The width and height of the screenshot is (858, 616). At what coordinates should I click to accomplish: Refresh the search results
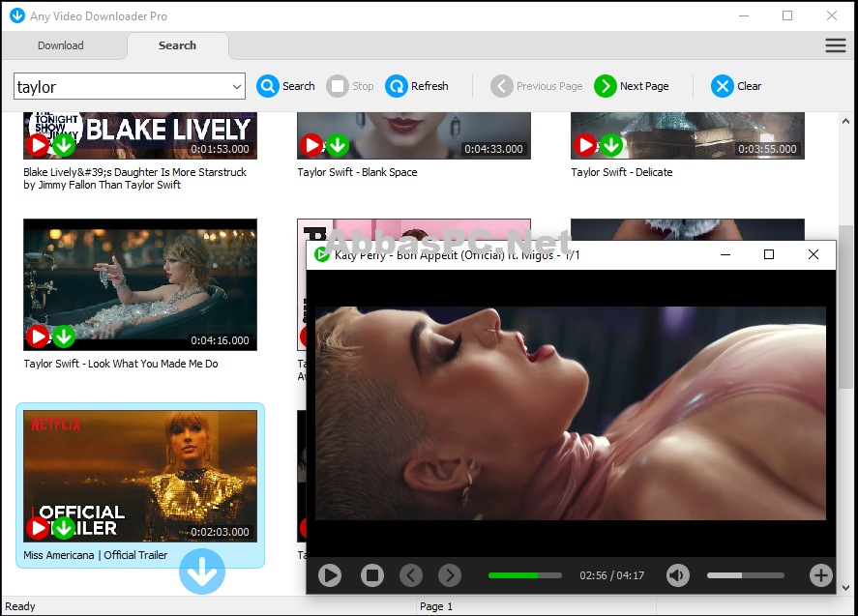pyautogui.click(x=417, y=86)
